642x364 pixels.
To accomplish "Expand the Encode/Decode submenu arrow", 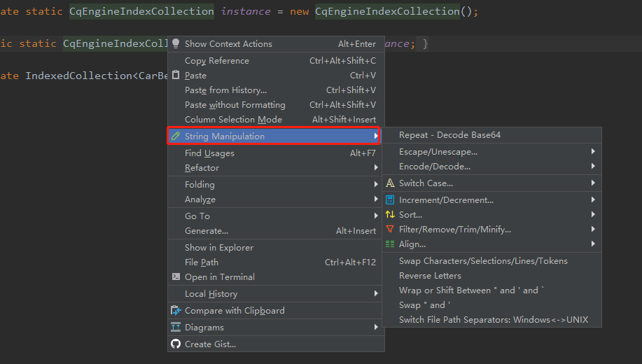I will coord(593,166).
